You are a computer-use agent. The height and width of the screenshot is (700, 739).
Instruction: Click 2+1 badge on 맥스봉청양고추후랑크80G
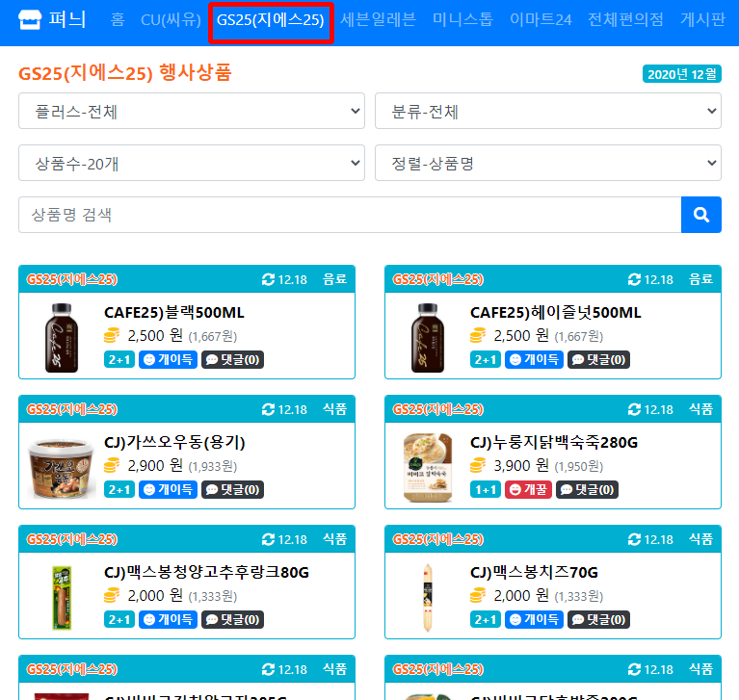(x=119, y=620)
